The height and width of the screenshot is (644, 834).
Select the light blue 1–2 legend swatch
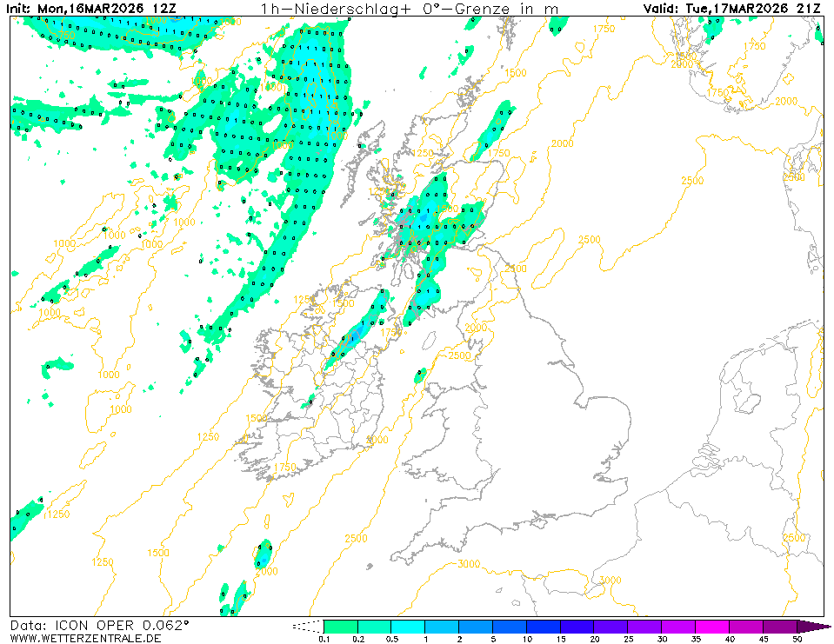(442, 626)
